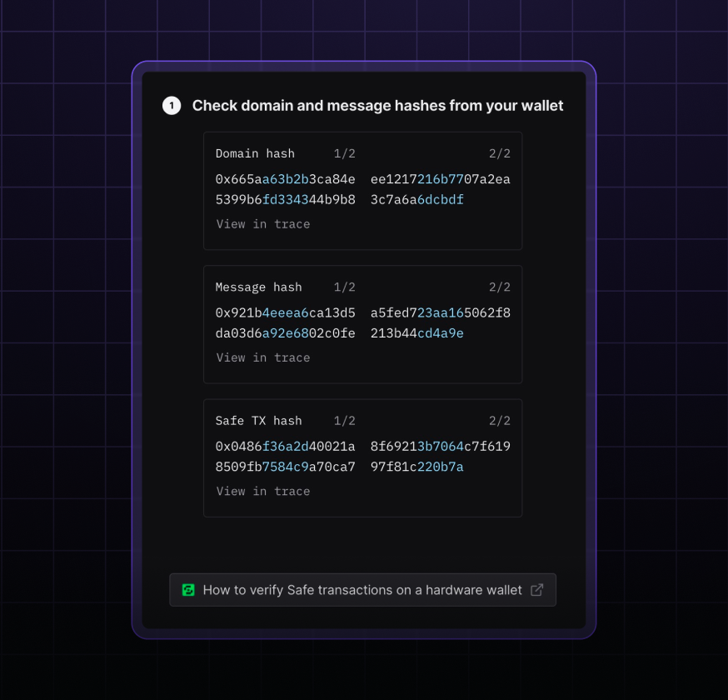This screenshot has height=700, width=728.
Task: Click the Domain hash label
Action: [x=255, y=153]
